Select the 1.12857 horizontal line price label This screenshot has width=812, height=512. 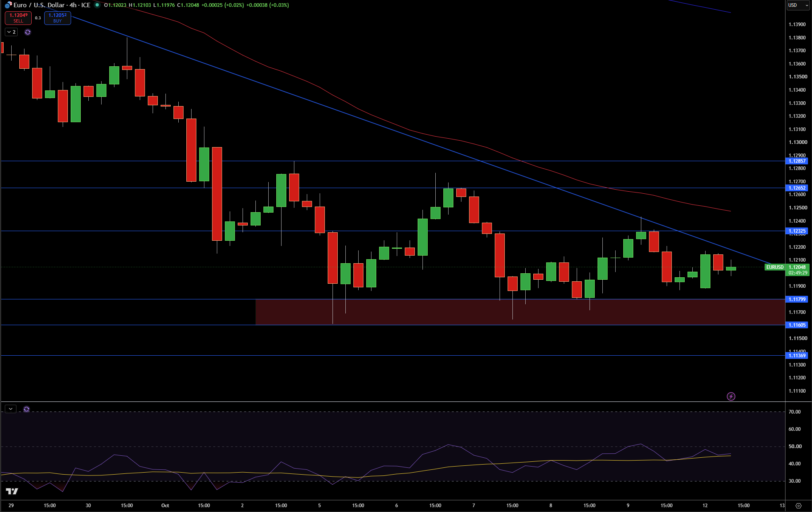(797, 161)
